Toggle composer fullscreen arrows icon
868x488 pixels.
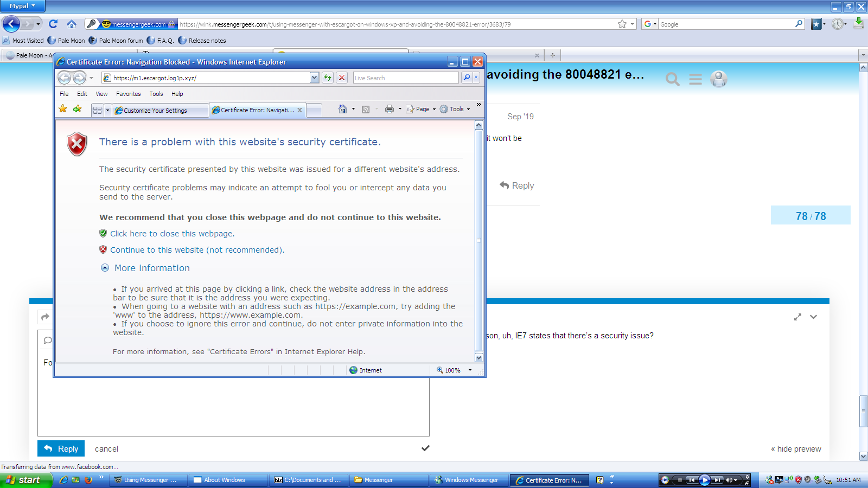click(797, 317)
